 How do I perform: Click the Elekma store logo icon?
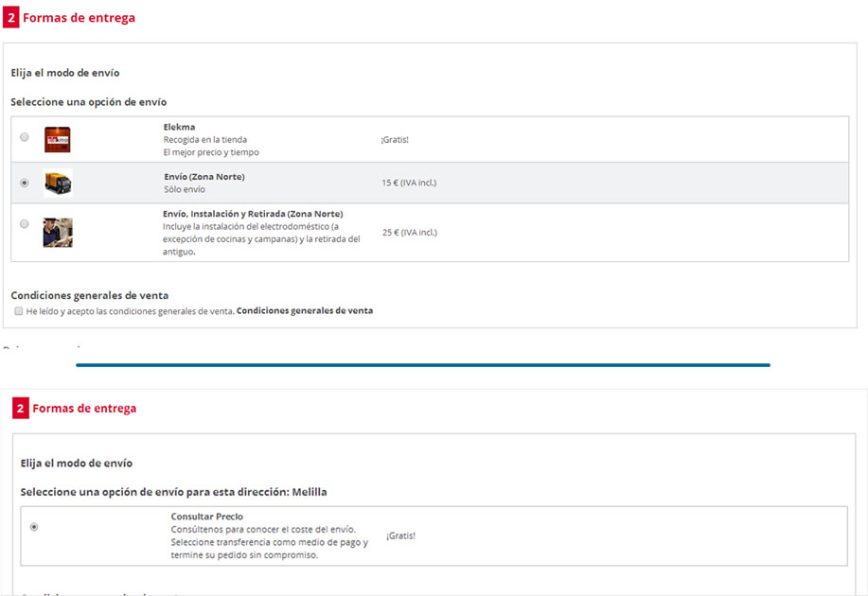click(57, 139)
